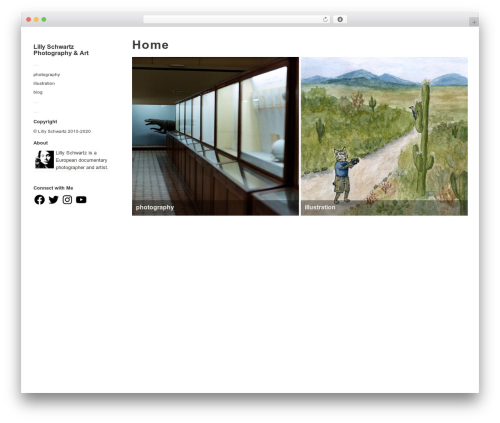
Task: Click the Copyright sidebar heading
Action: tap(45, 122)
